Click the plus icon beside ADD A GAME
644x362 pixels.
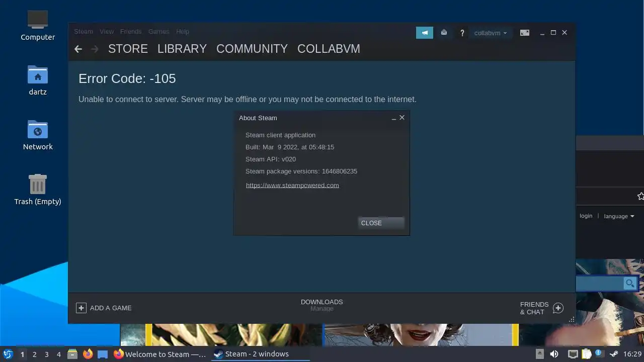tap(81, 308)
